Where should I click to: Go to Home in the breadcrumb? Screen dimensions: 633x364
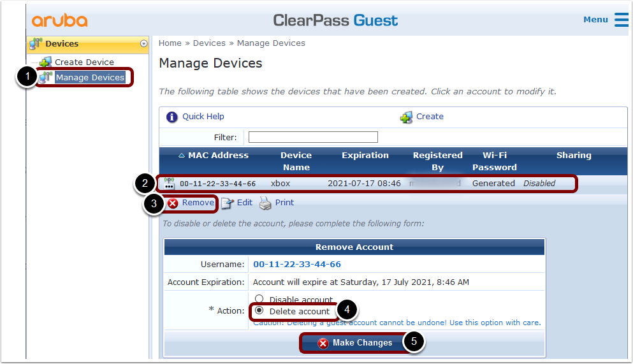170,43
